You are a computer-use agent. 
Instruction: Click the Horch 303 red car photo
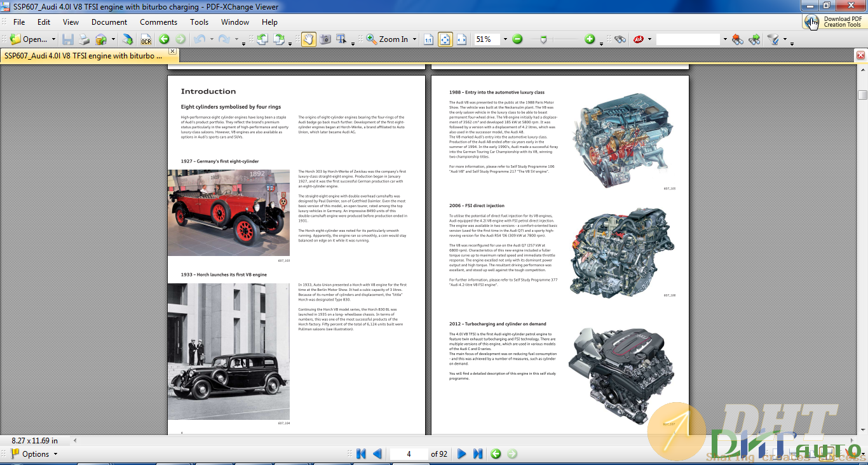(x=229, y=213)
